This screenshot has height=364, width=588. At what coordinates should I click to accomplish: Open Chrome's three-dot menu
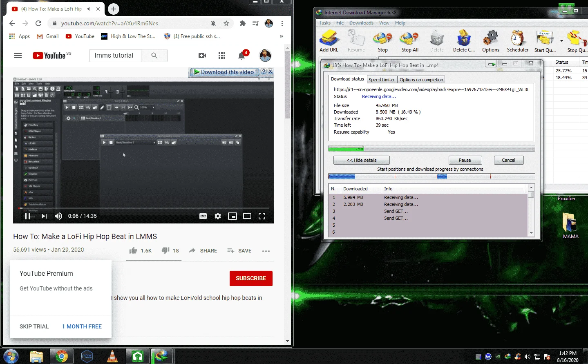[282, 23]
